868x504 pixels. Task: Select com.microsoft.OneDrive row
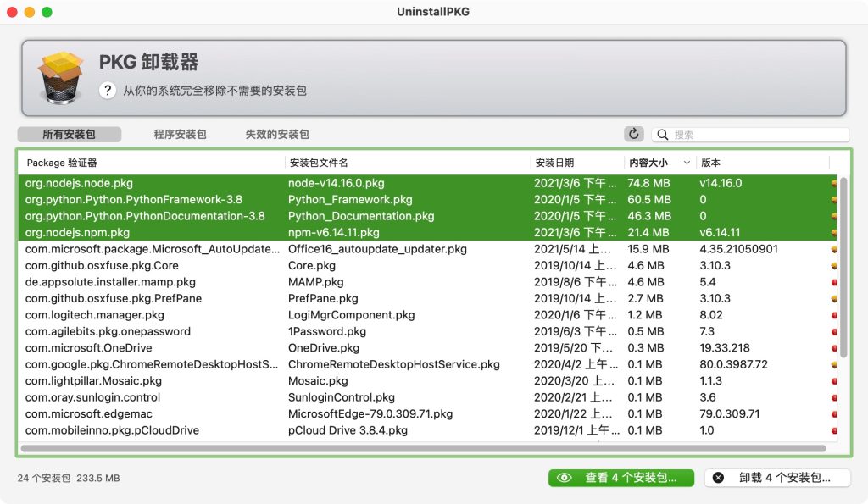(x=427, y=348)
